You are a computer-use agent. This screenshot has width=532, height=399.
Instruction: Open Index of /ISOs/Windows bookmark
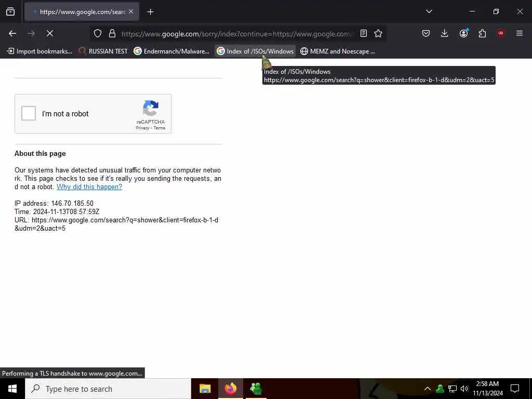coord(255,51)
